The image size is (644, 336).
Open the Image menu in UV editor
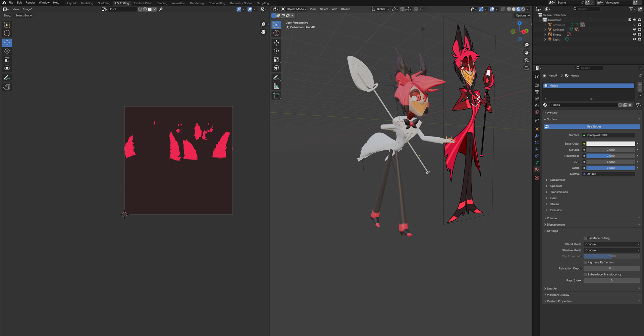(28, 9)
